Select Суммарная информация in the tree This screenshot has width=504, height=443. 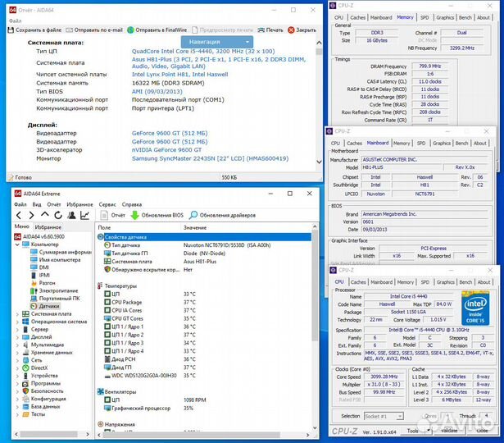pyautogui.click(x=66, y=252)
